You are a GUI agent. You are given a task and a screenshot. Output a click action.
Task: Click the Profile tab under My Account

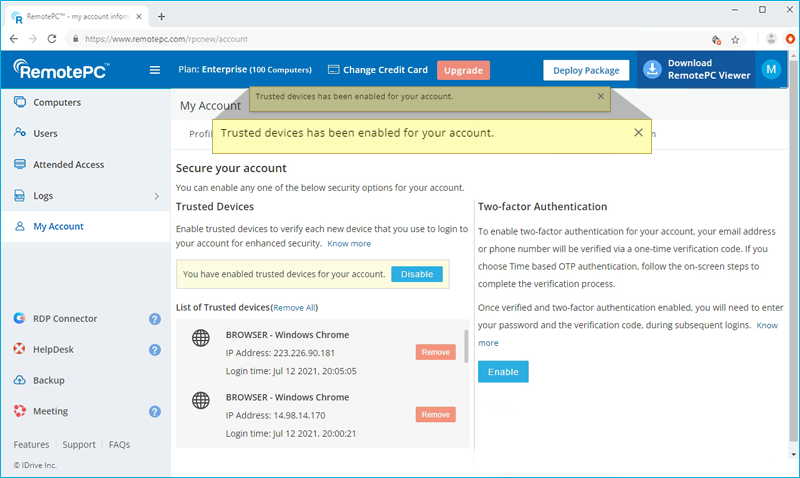pyautogui.click(x=200, y=134)
